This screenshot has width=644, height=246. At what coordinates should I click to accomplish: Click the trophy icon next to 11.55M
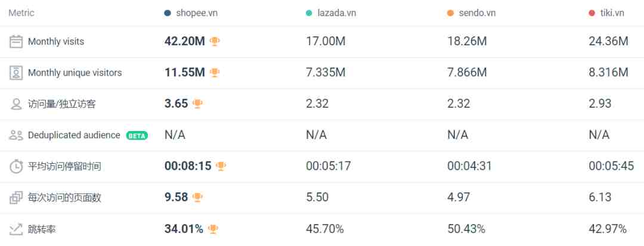point(215,73)
